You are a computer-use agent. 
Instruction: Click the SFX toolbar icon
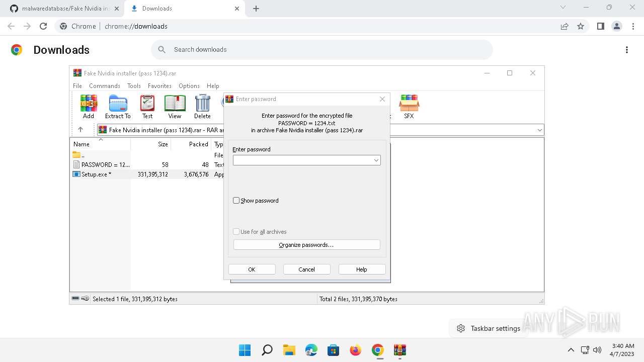[x=409, y=107]
